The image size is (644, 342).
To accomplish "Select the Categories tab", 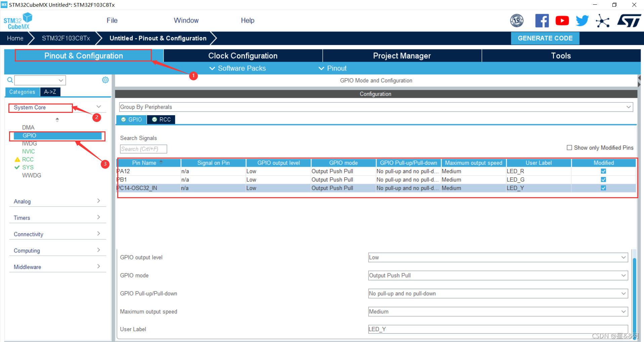I will pyautogui.click(x=22, y=92).
